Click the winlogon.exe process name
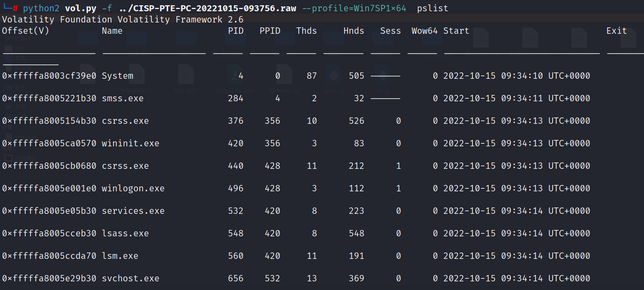The height and width of the screenshot is (290, 644). coord(133,188)
